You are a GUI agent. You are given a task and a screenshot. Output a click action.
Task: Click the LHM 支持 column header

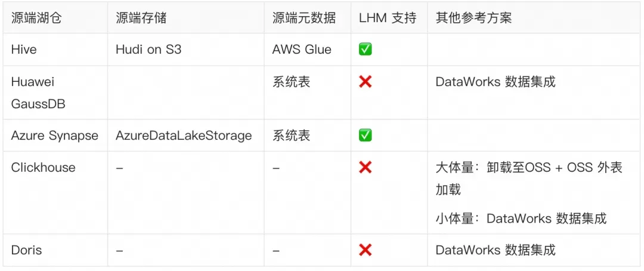click(388, 18)
